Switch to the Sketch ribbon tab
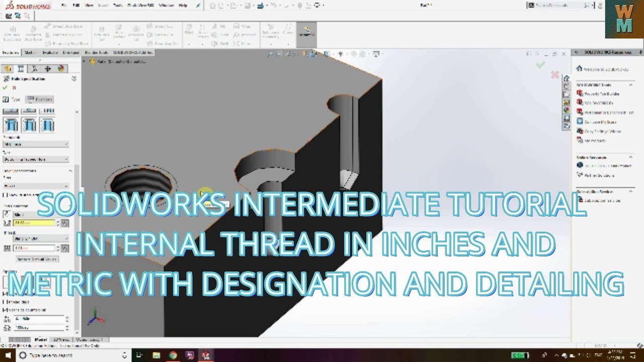 tap(30, 52)
